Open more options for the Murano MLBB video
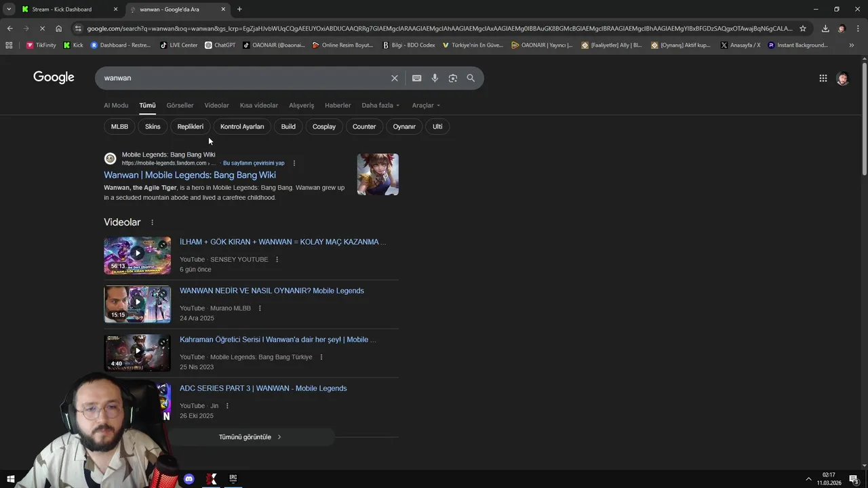This screenshot has height=488, width=868. pyautogui.click(x=260, y=308)
